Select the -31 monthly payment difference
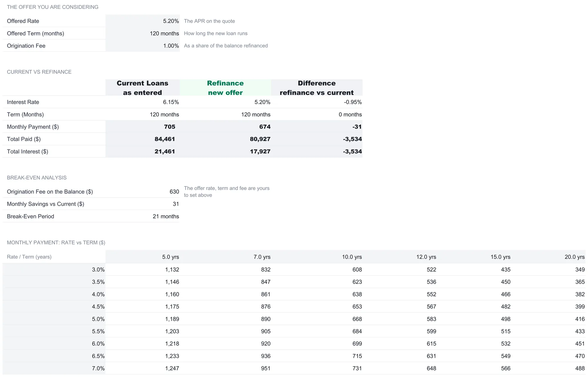This screenshot has width=588, height=377. click(317, 127)
